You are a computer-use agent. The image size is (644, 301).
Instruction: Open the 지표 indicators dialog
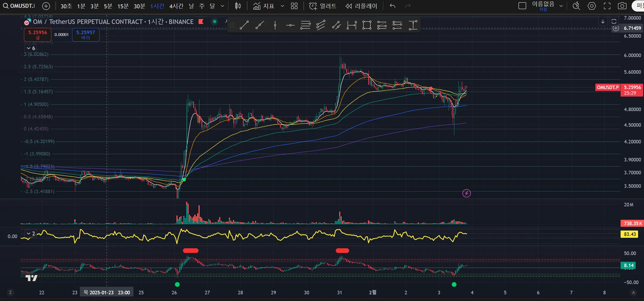[264, 6]
